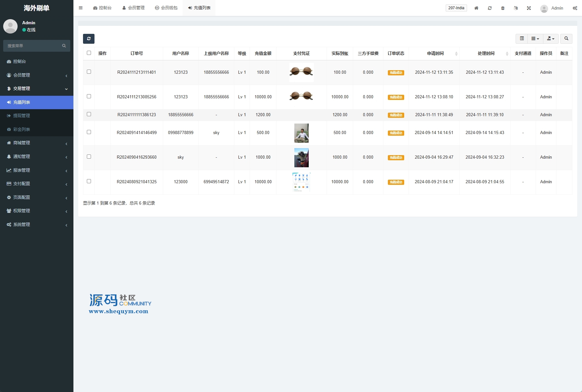
Task: Click the table search magnifier button
Action: [x=566, y=39]
